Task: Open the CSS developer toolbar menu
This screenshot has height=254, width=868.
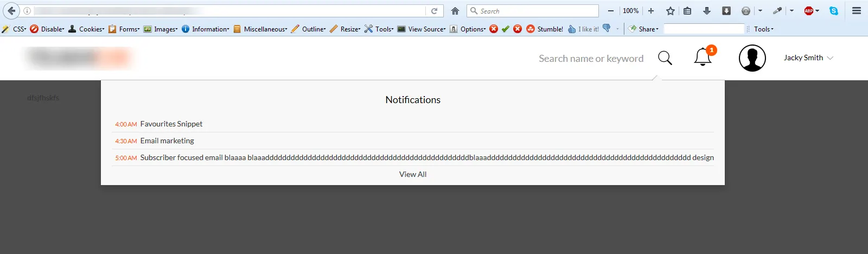Action: tap(14, 29)
